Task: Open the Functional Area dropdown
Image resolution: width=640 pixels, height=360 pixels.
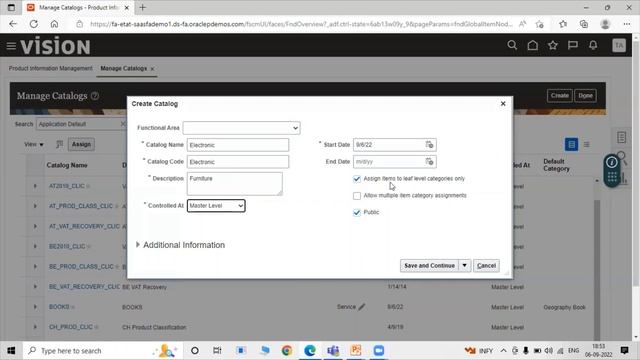Action: point(241,128)
